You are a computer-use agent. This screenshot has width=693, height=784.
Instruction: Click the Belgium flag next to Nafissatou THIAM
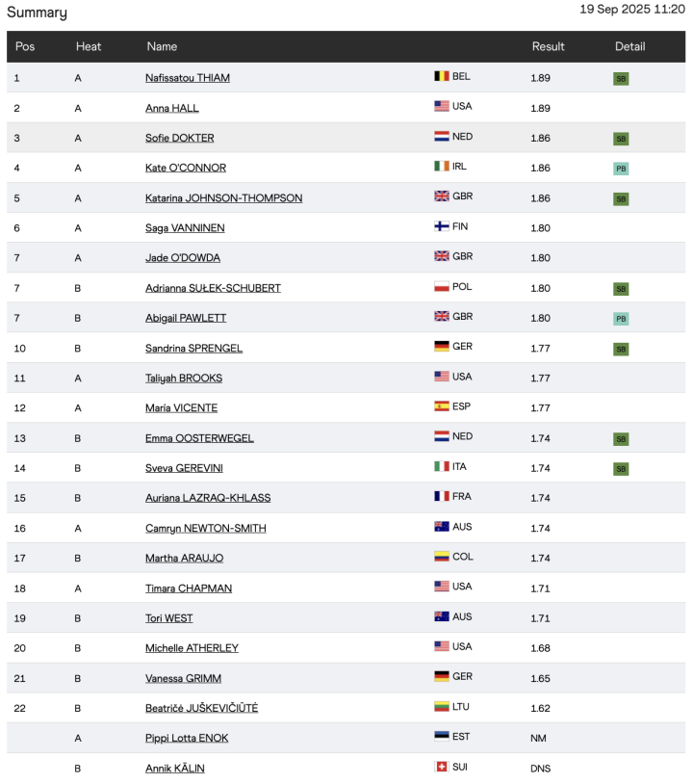point(442,77)
